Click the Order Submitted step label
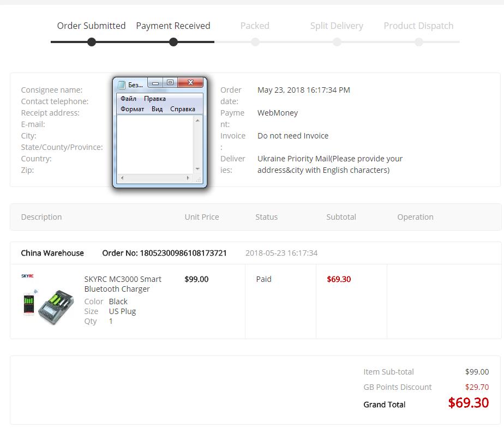This screenshot has width=504, height=428. pyautogui.click(x=91, y=26)
